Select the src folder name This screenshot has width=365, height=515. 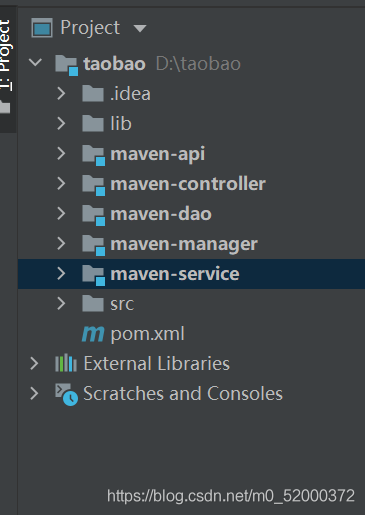pos(122,304)
